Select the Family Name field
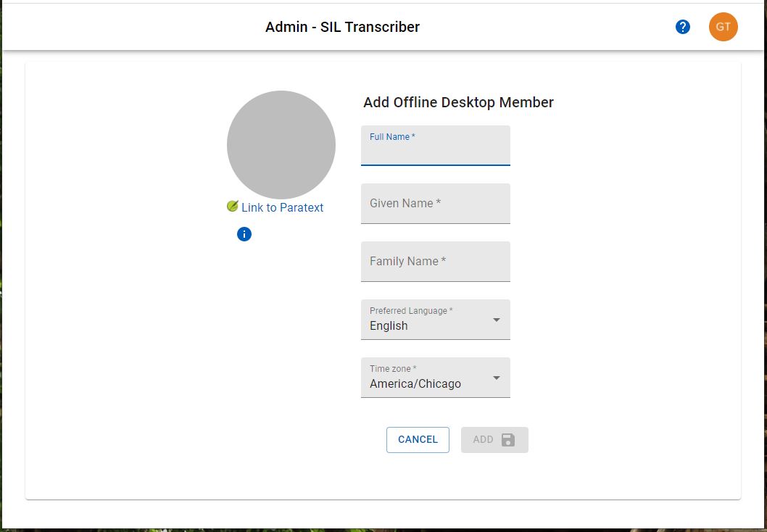 (x=436, y=262)
